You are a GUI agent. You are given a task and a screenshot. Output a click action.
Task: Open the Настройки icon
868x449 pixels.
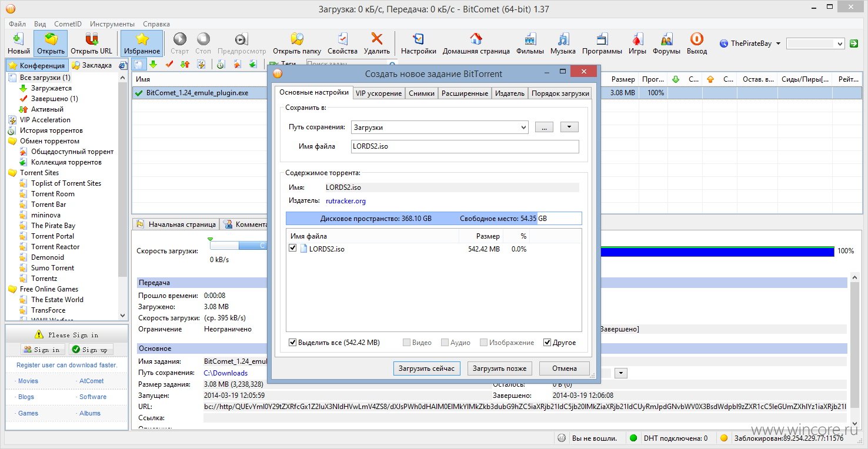418,39
